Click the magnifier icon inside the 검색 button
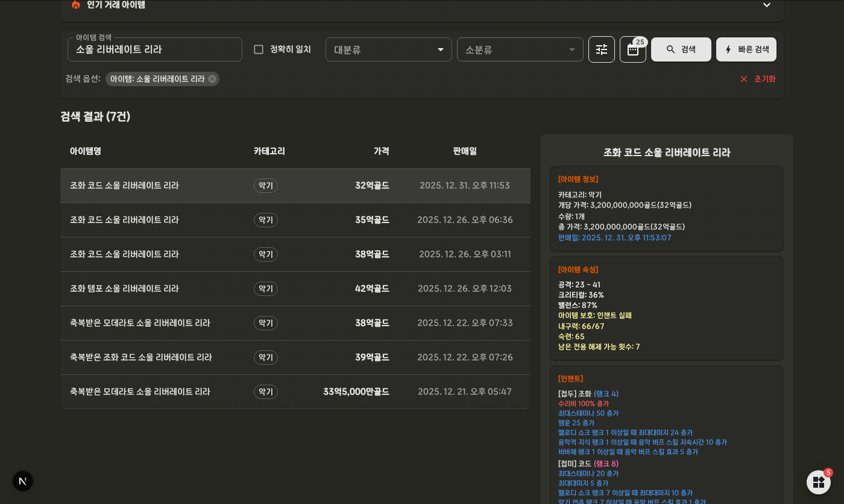The height and width of the screenshot is (504, 844). click(x=671, y=49)
